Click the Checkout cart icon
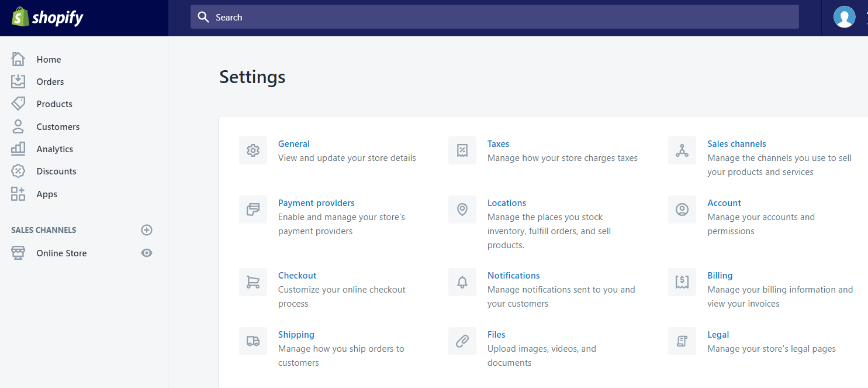868x388 pixels. click(x=253, y=282)
